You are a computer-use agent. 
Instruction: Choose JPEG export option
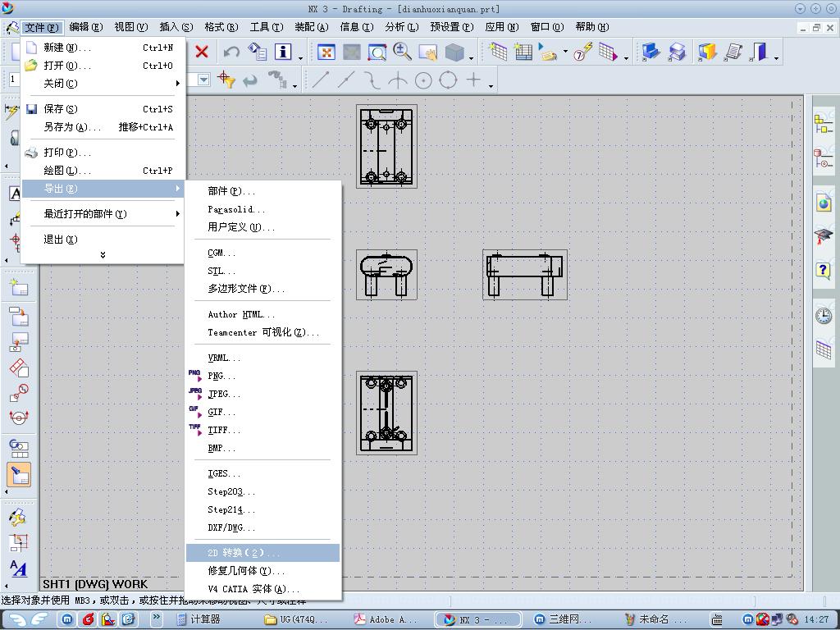coord(263,395)
